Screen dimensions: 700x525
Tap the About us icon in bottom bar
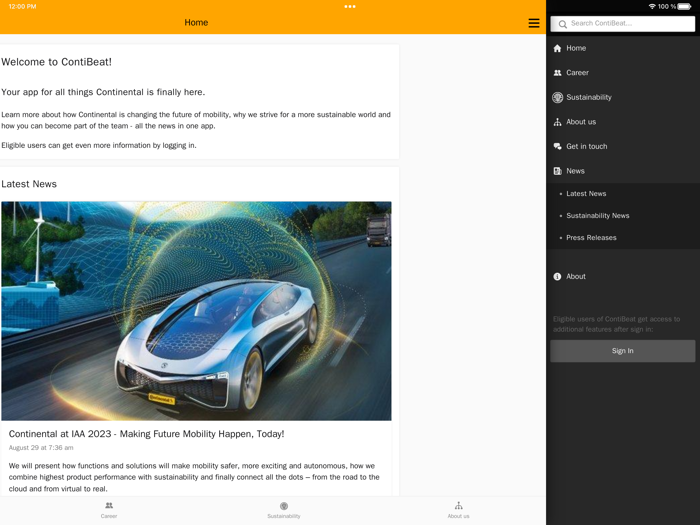coord(458,505)
